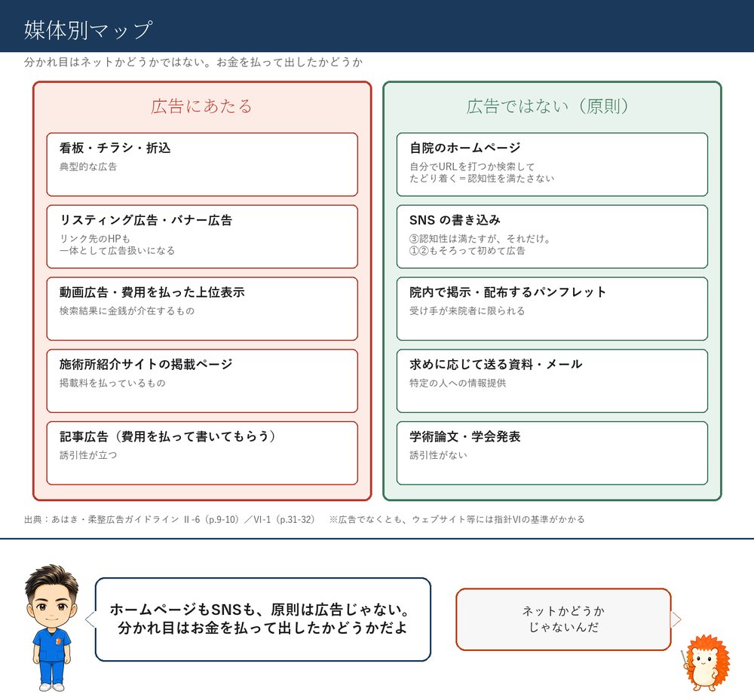The width and height of the screenshot is (754, 700).
Task: Click the speech bubble ホームページもSNSも、原則は広告じゃない。
Action: (262, 619)
